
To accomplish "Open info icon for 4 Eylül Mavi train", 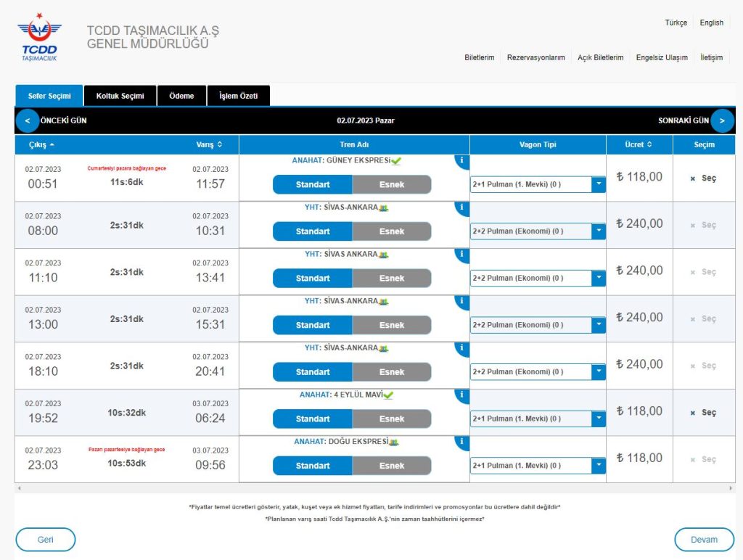I will [x=462, y=395].
